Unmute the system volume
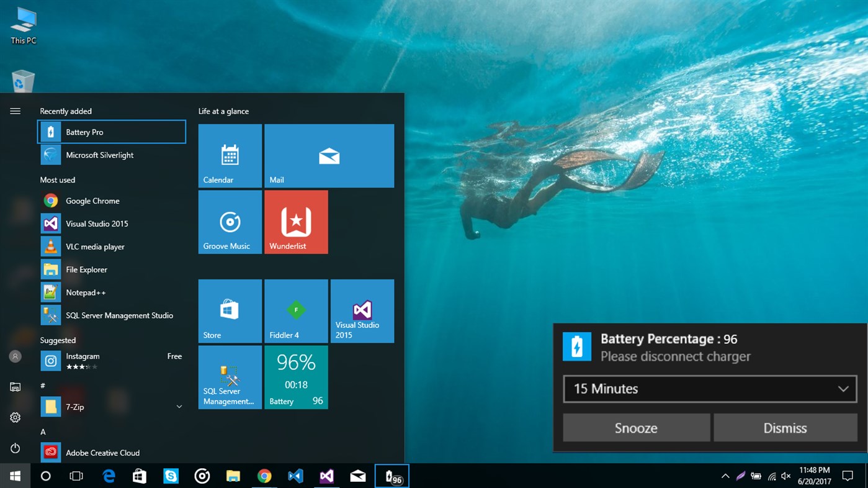Screen dimensions: 868x488 (x=785, y=476)
